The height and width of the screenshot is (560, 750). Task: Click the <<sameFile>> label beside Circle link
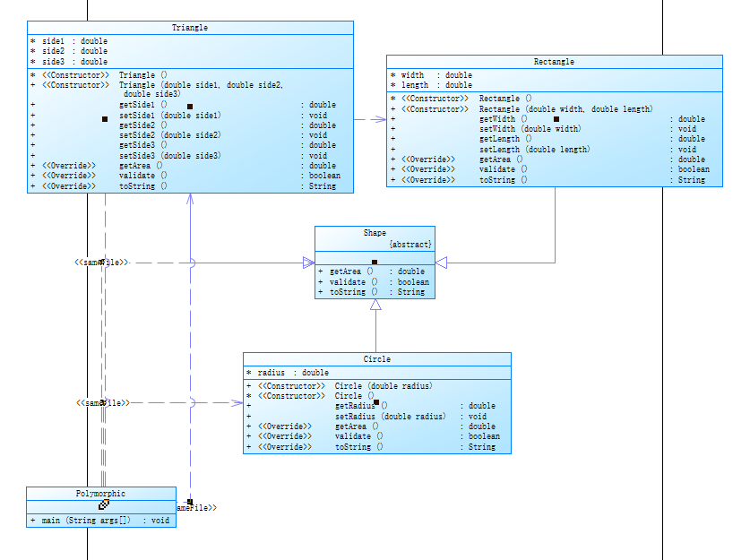(103, 403)
